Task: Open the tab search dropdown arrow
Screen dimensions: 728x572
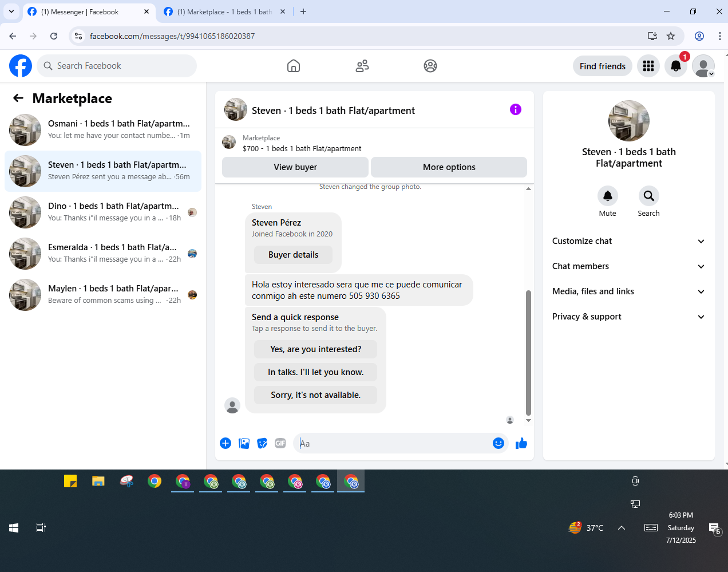Action: click(x=11, y=11)
